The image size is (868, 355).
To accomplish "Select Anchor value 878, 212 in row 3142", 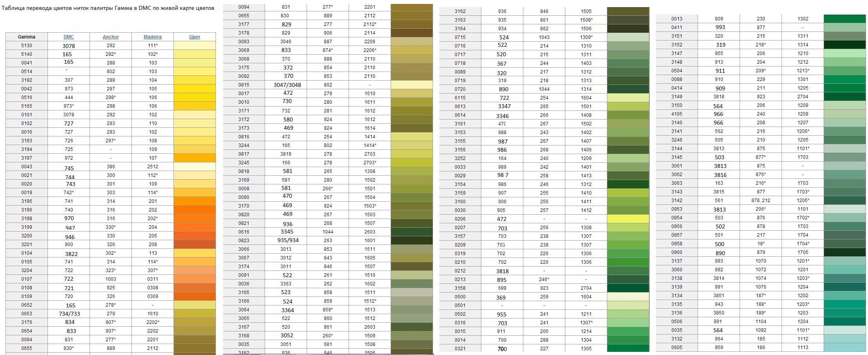I will point(761,200).
